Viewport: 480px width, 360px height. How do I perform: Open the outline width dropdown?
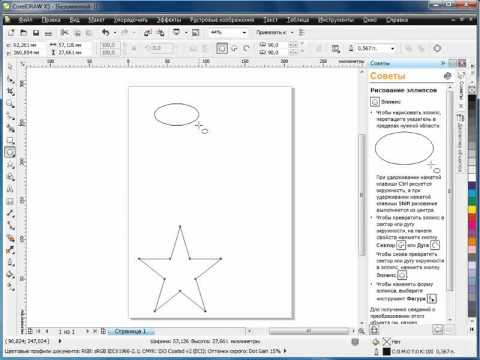coord(393,49)
